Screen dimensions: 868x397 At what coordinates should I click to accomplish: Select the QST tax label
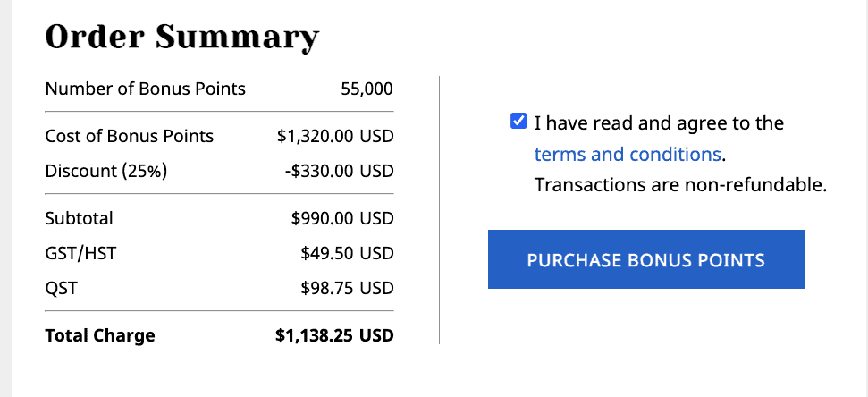(62, 289)
